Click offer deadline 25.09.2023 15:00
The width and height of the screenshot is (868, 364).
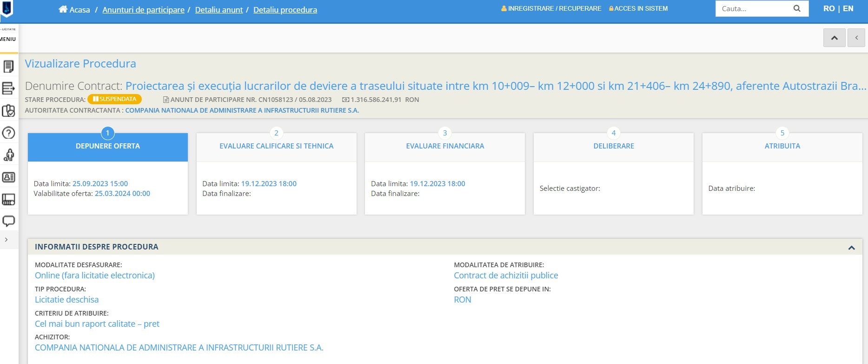point(100,184)
